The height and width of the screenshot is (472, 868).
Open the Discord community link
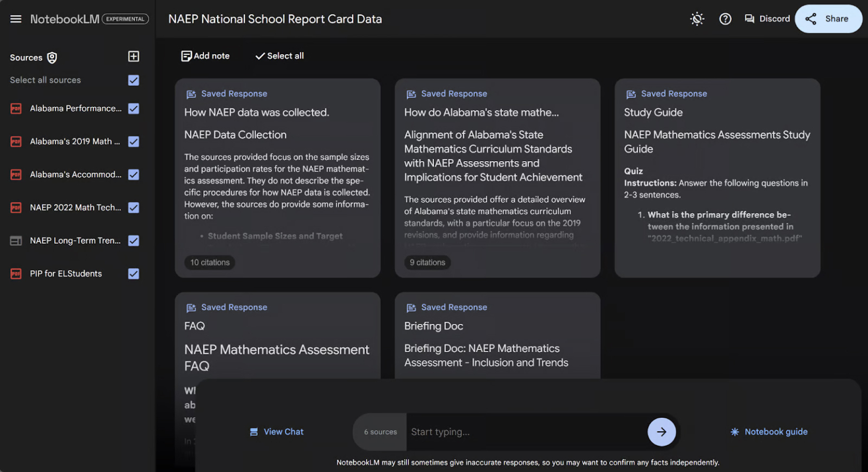[767, 19]
